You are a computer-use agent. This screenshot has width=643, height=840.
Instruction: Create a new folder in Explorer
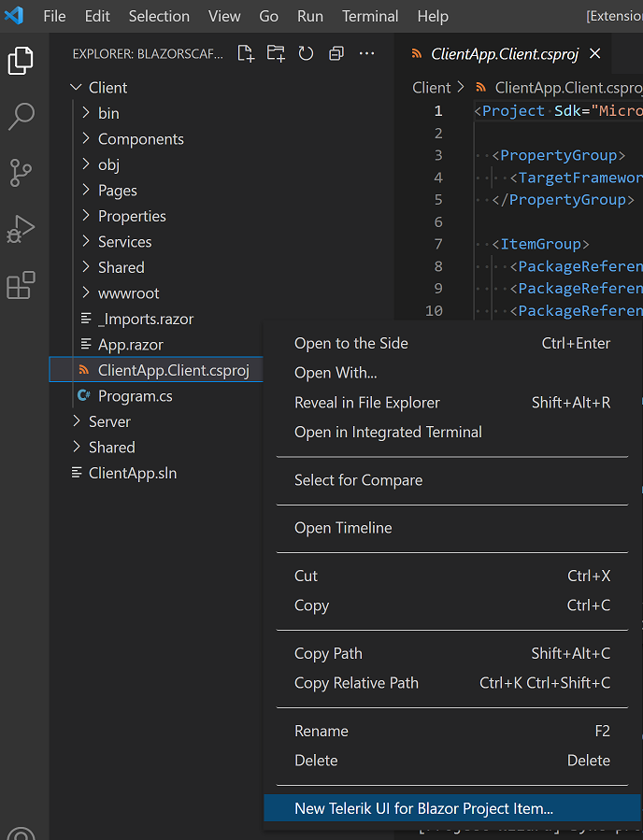276,53
